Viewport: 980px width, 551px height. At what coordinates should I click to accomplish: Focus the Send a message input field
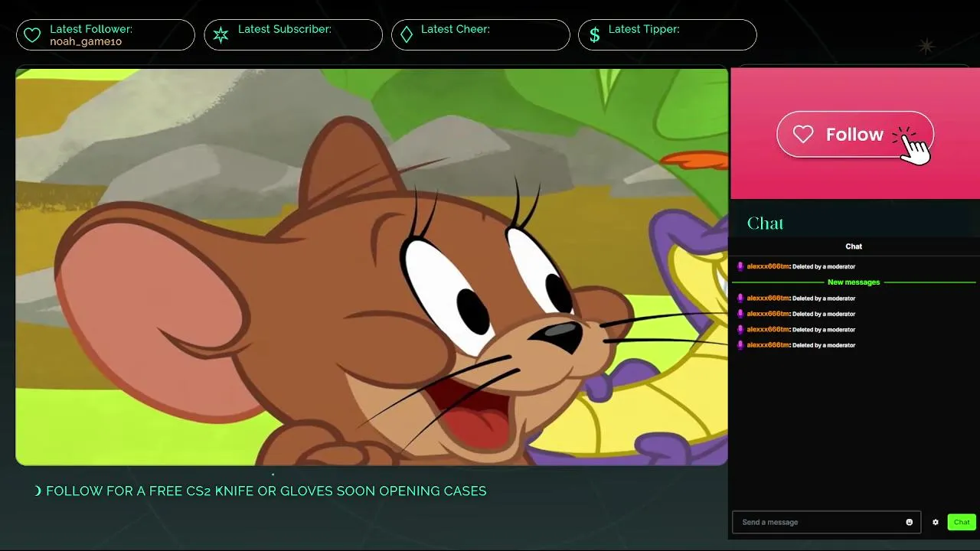coord(826,522)
